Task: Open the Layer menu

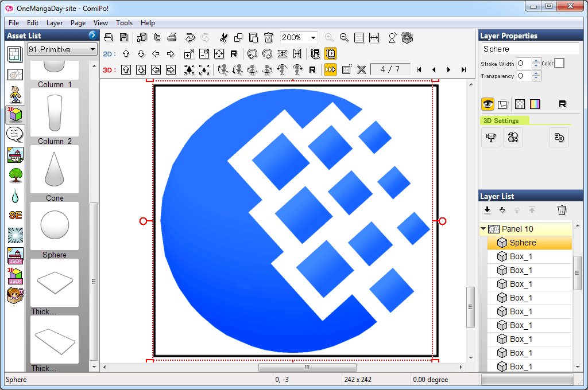Action: tap(55, 23)
